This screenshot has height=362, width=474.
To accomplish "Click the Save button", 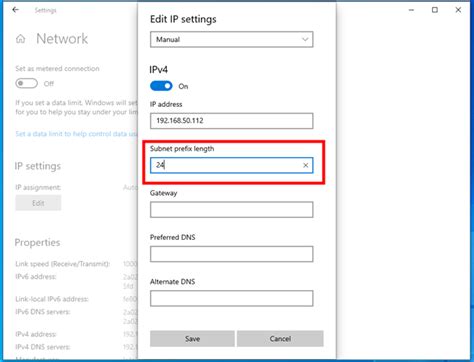I will pyautogui.click(x=192, y=339).
